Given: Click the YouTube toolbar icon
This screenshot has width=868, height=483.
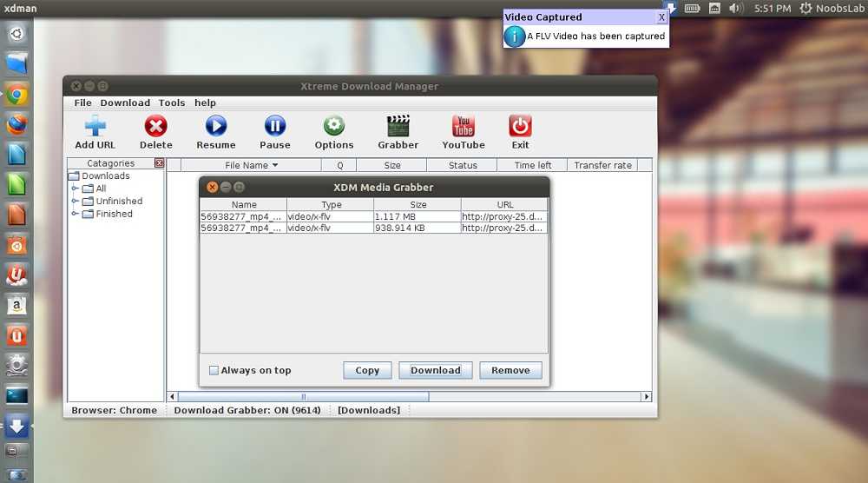Looking at the screenshot, I should coord(464,126).
